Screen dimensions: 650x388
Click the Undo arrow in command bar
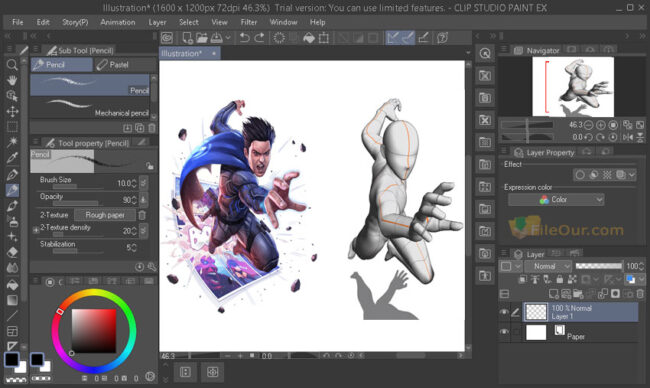(245, 38)
